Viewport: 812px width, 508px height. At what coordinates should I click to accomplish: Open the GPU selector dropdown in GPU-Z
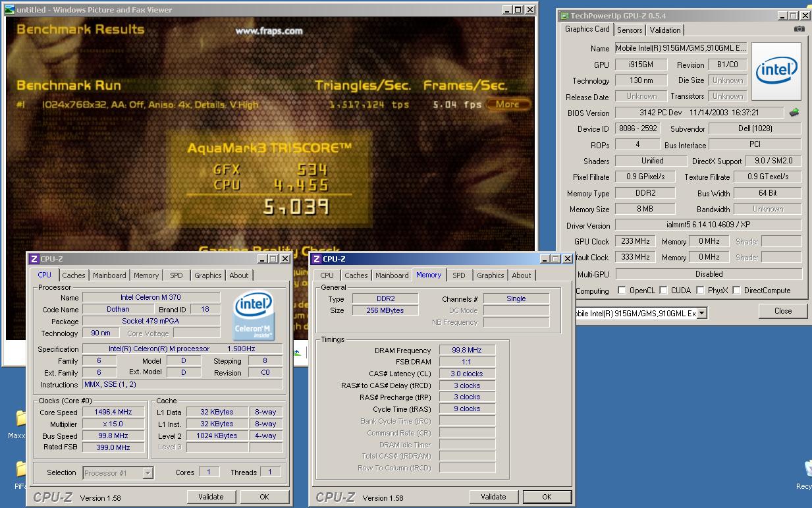pos(702,314)
